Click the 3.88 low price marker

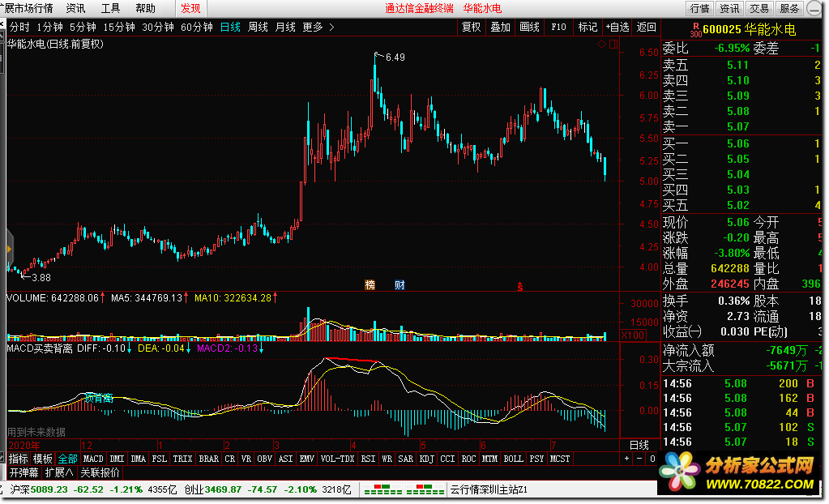click(x=41, y=278)
